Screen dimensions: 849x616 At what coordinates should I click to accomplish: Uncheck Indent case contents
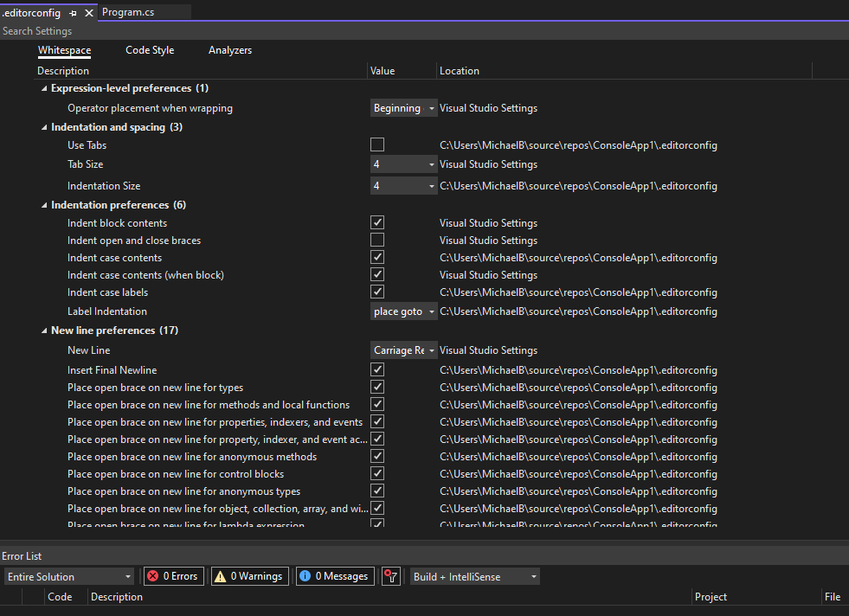click(377, 257)
